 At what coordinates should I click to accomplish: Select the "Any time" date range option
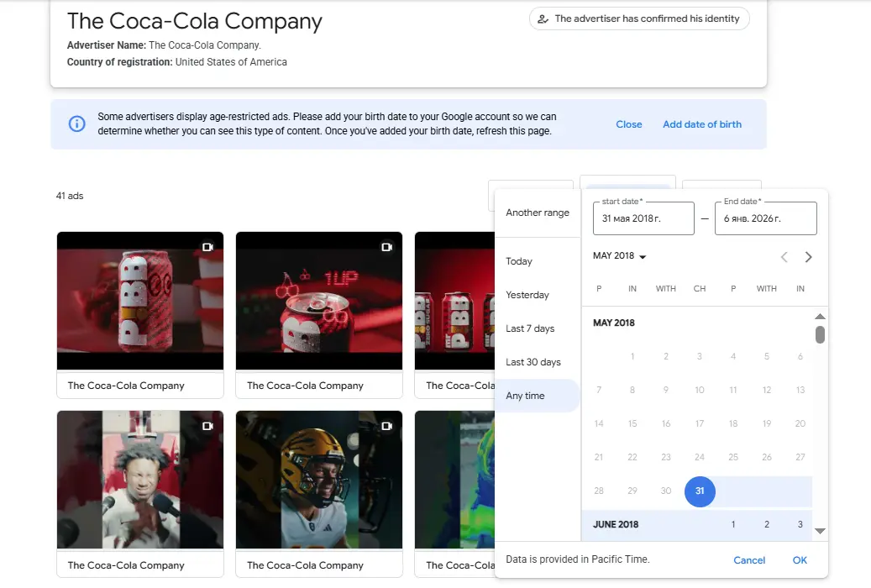coord(523,395)
